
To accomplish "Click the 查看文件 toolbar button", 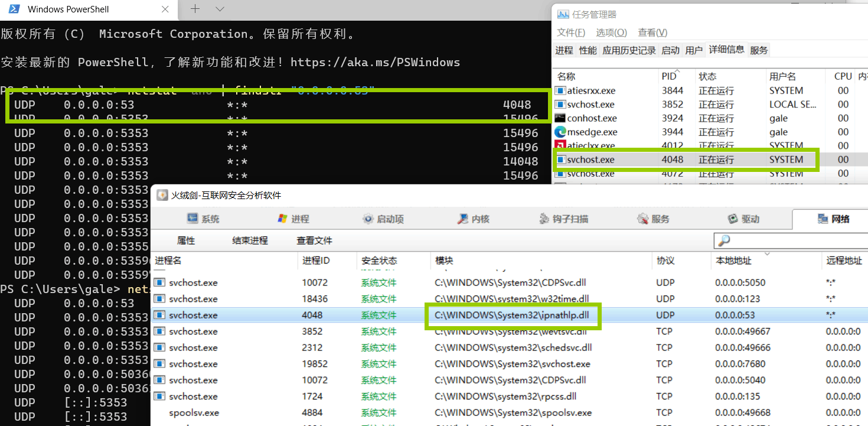I will click(x=314, y=240).
